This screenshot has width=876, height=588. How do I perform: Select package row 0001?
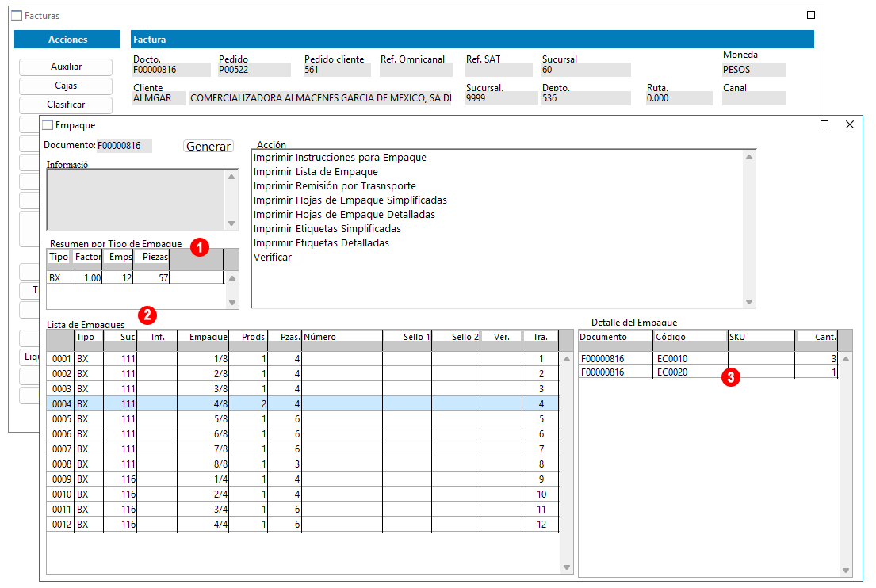pyautogui.click(x=302, y=358)
